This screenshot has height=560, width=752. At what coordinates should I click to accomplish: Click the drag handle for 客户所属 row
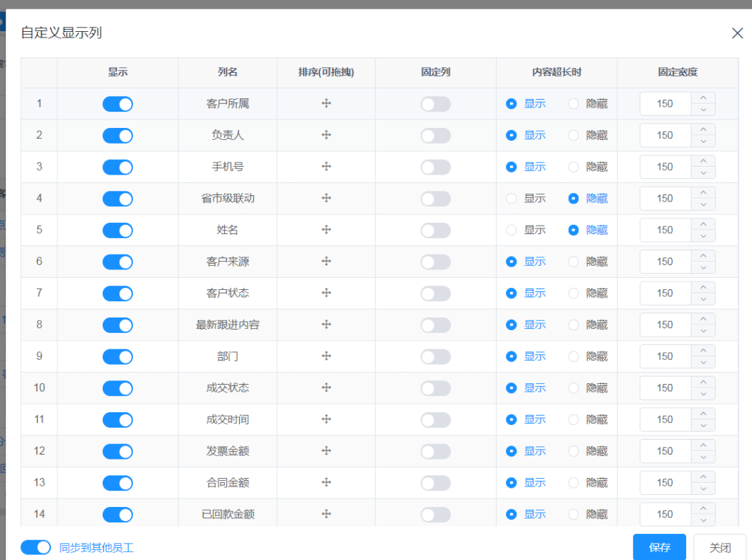(325, 103)
